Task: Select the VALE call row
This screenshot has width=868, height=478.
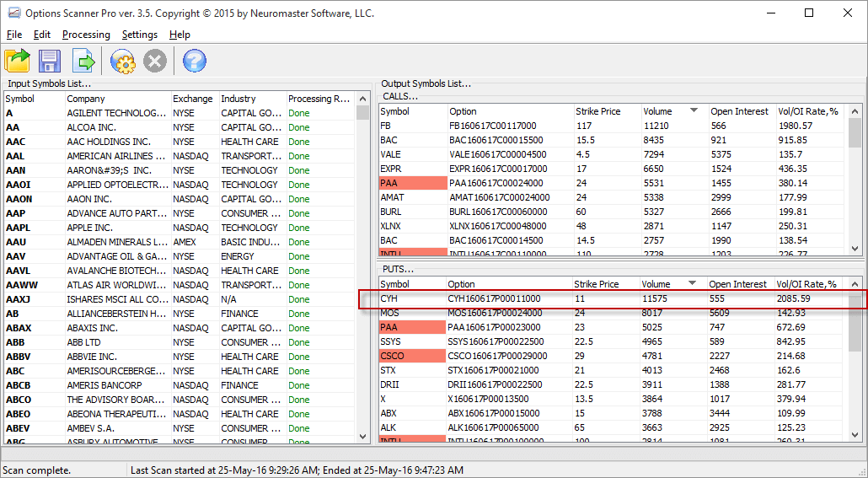Action: 613,154
